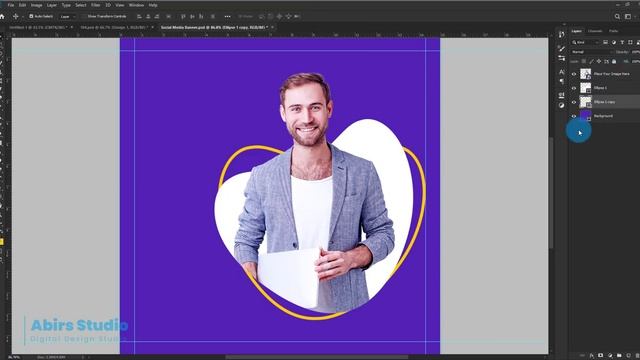Open the Help menu
This screenshot has width=640, height=360.
click(153, 5)
